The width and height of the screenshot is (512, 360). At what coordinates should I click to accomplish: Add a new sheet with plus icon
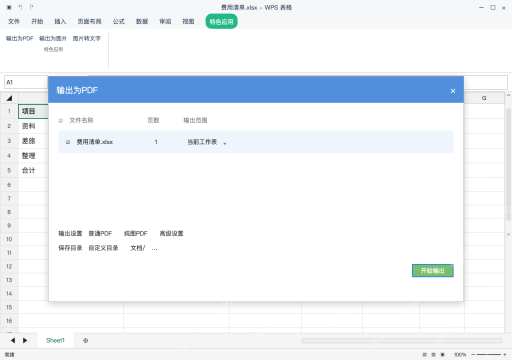85,340
